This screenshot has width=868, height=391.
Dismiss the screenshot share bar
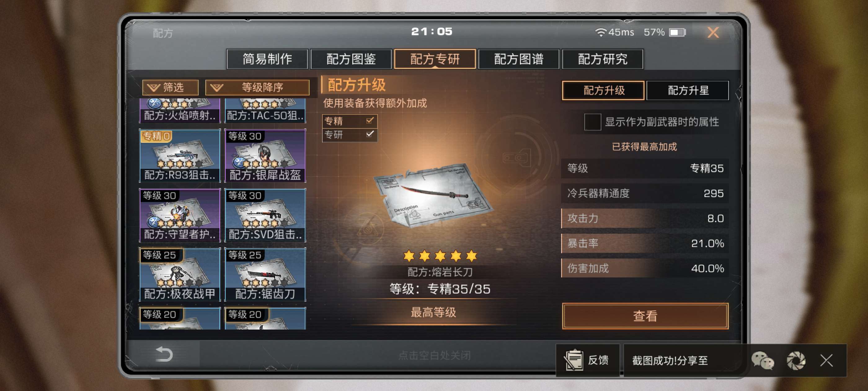click(x=826, y=360)
